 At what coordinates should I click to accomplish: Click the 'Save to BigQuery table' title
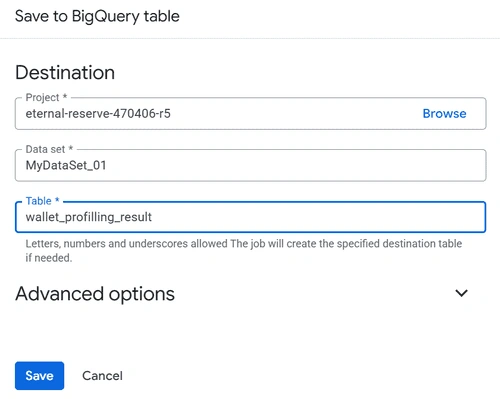coord(97,16)
